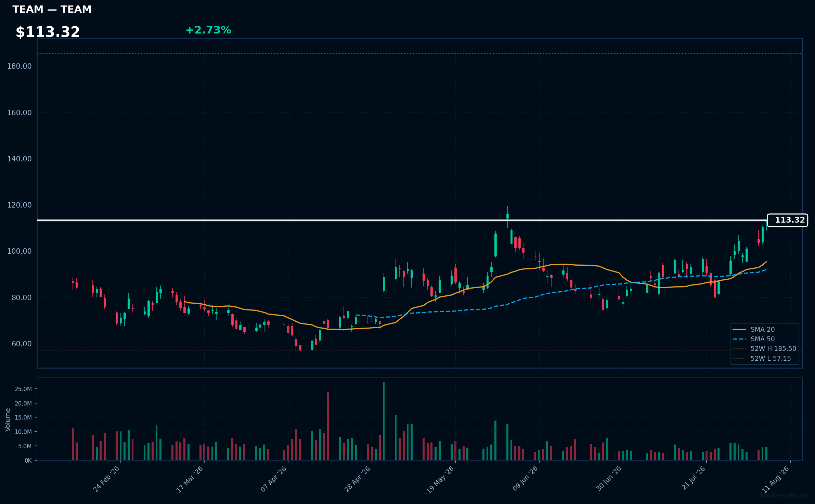The width and height of the screenshot is (815, 504).
Task: Click the 60.00 price axis label
Action: [x=22, y=344]
